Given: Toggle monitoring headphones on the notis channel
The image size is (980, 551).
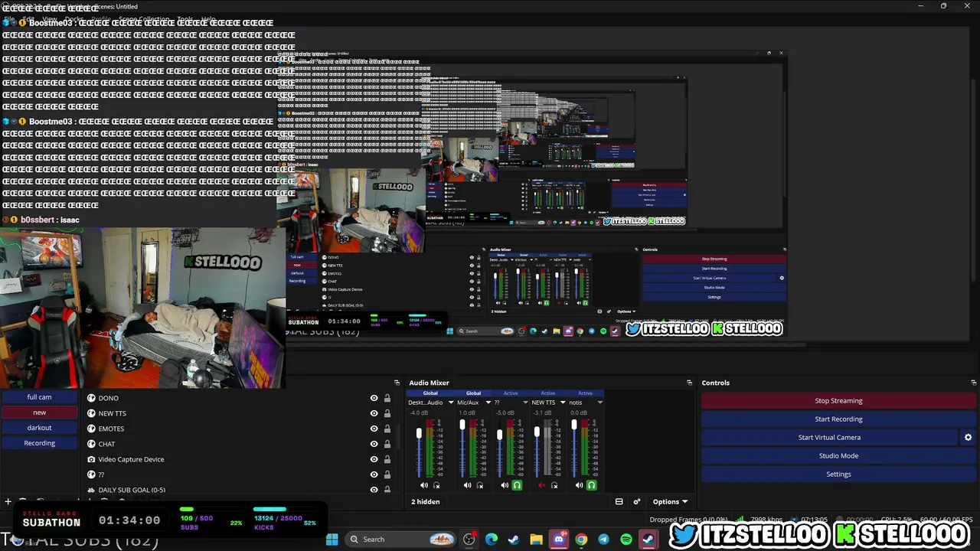Looking at the screenshot, I should pos(591,485).
